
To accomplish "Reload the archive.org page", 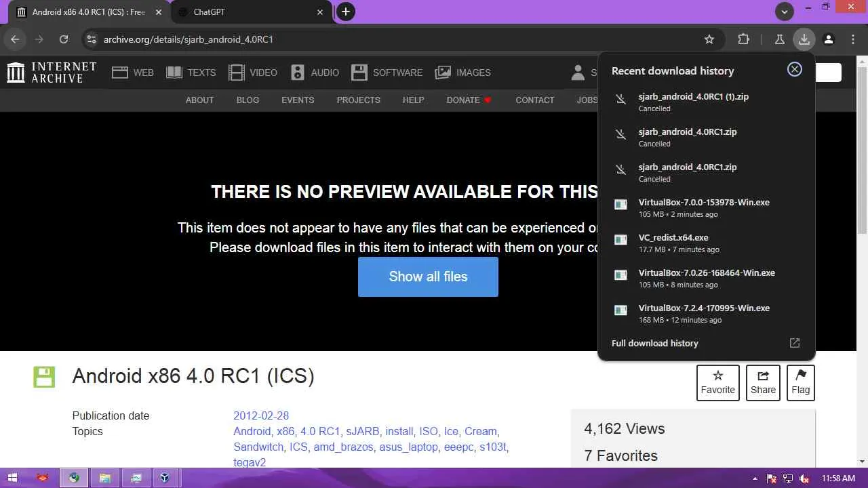I will pos(64,39).
